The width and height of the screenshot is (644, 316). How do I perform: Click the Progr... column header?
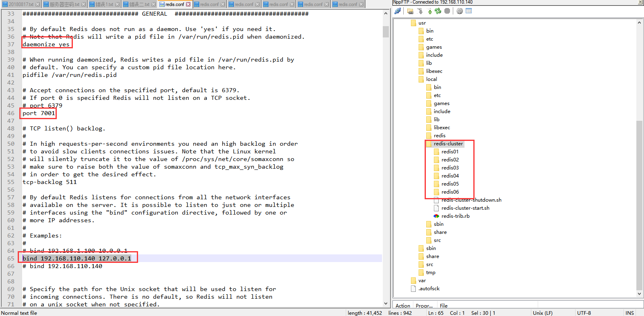(x=424, y=306)
